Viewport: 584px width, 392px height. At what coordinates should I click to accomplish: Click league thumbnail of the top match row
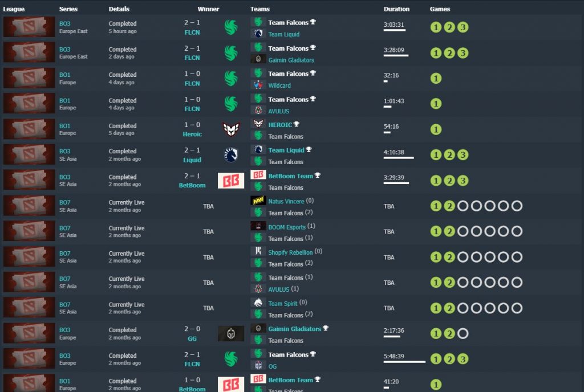(x=29, y=27)
